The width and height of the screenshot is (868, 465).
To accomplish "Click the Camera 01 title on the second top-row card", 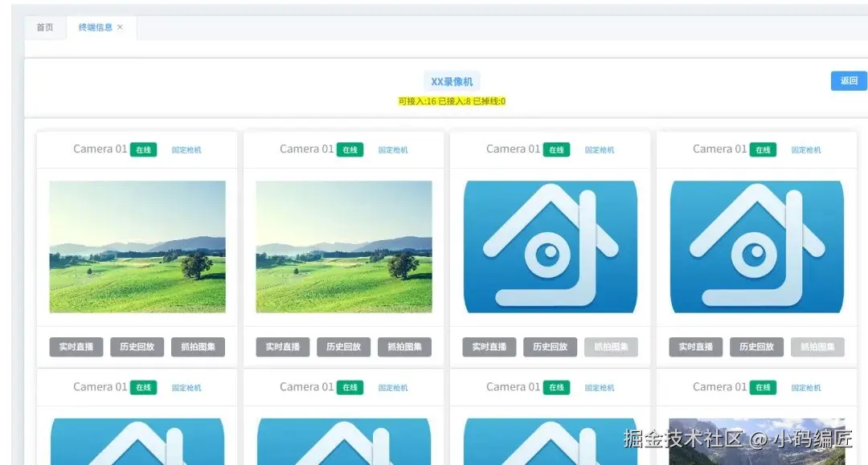I will [307, 149].
